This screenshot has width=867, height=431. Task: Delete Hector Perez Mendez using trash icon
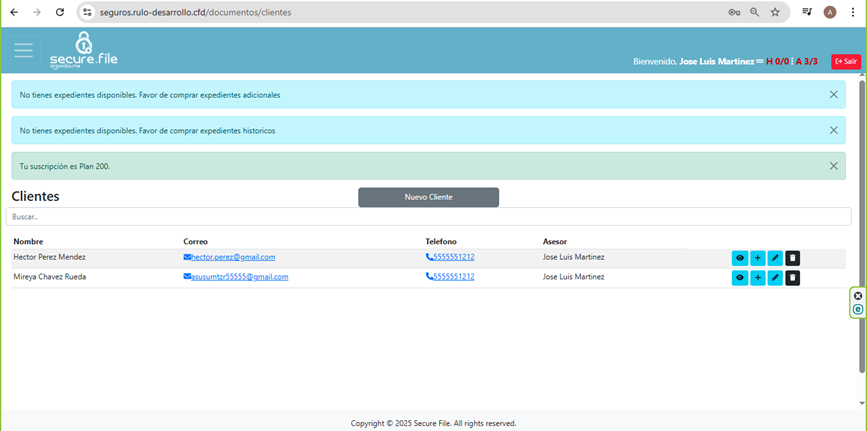pyautogui.click(x=793, y=258)
